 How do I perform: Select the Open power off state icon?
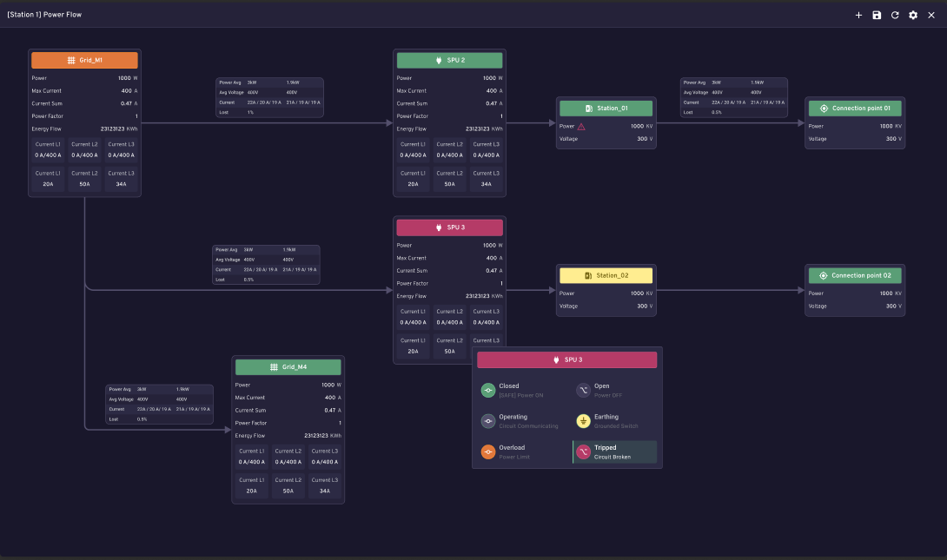[x=583, y=391]
